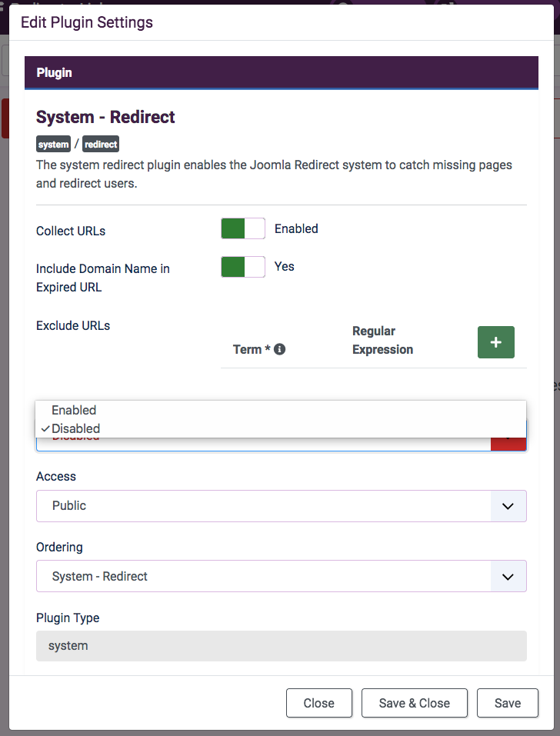The height and width of the screenshot is (736, 560).
Task: Click the Term info icon
Action: pos(279,349)
